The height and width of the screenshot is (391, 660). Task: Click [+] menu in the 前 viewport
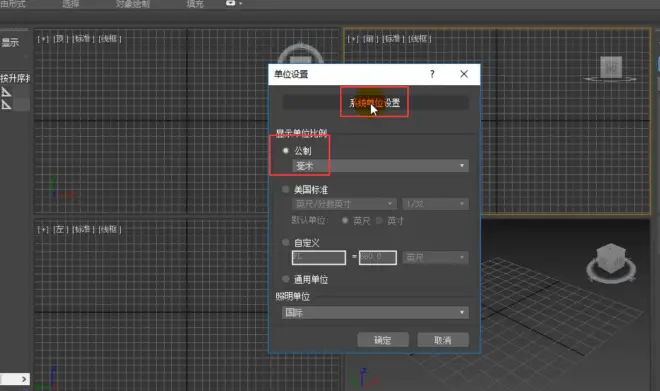(353, 39)
